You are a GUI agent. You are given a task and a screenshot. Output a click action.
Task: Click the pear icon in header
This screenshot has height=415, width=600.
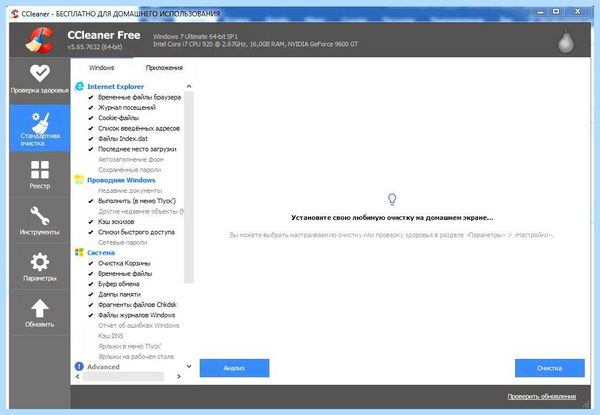[x=566, y=41]
